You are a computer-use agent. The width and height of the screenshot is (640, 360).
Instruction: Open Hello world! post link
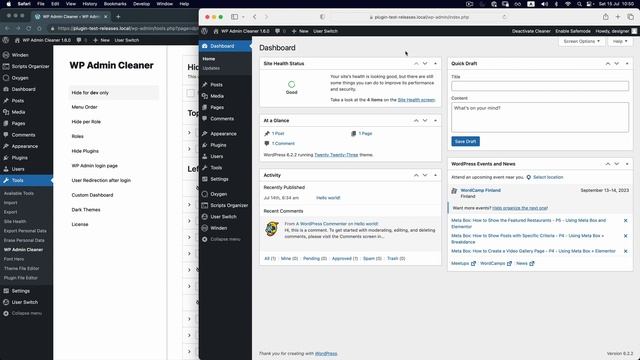pos(328,198)
